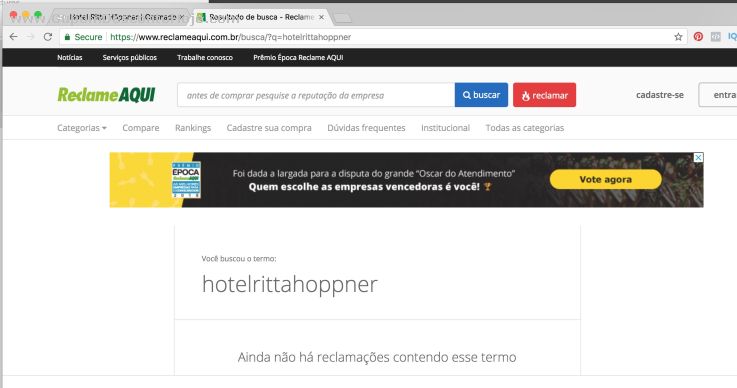Open Todas as categorias link
The width and height of the screenshot is (737, 388).
[x=525, y=128]
